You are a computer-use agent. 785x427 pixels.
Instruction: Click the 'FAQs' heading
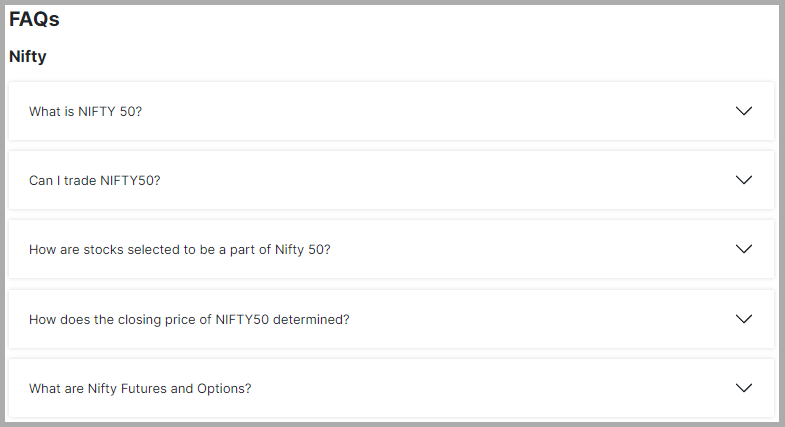point(35,20)
